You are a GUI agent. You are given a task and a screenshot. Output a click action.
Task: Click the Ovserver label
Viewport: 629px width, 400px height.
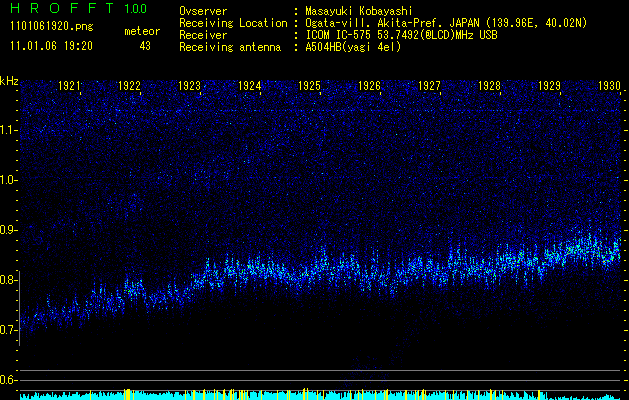pyautogui.click(x=203, y=11)
